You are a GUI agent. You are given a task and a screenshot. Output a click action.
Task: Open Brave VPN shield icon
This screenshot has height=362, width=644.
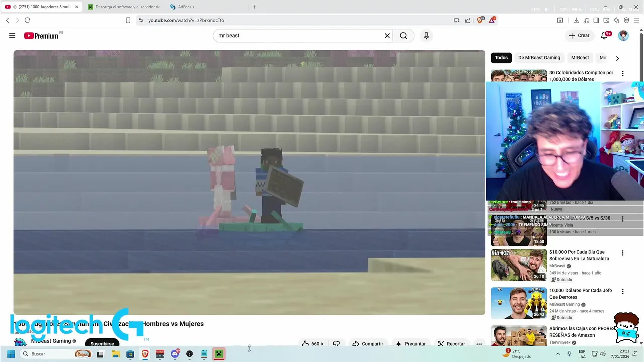point(626,20)
